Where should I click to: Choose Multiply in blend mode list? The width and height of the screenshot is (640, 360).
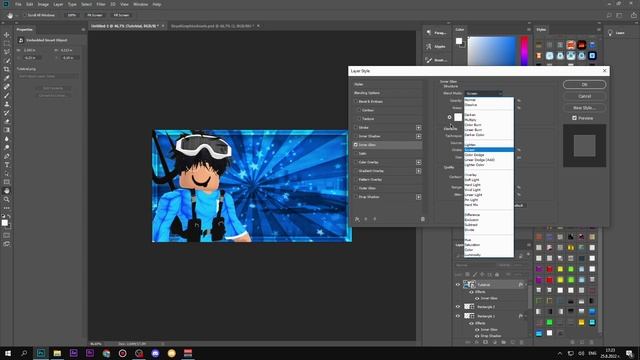(x=489, y=120)
